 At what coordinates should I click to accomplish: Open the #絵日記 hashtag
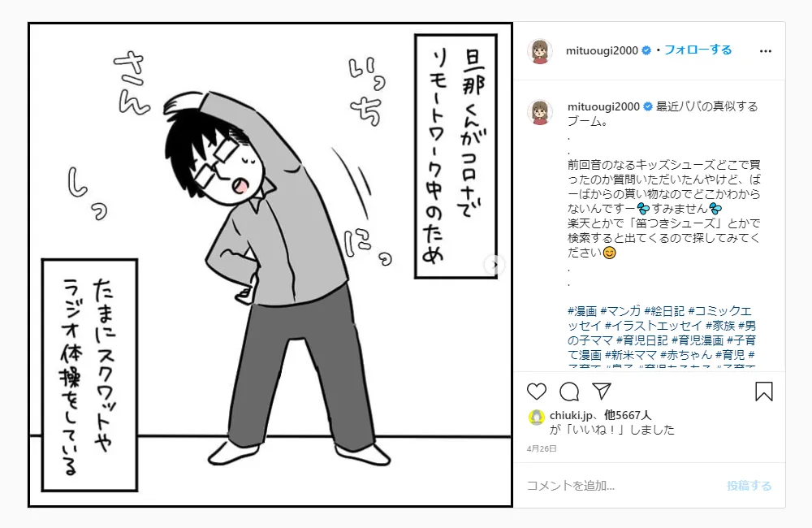[x=664, y=311]
